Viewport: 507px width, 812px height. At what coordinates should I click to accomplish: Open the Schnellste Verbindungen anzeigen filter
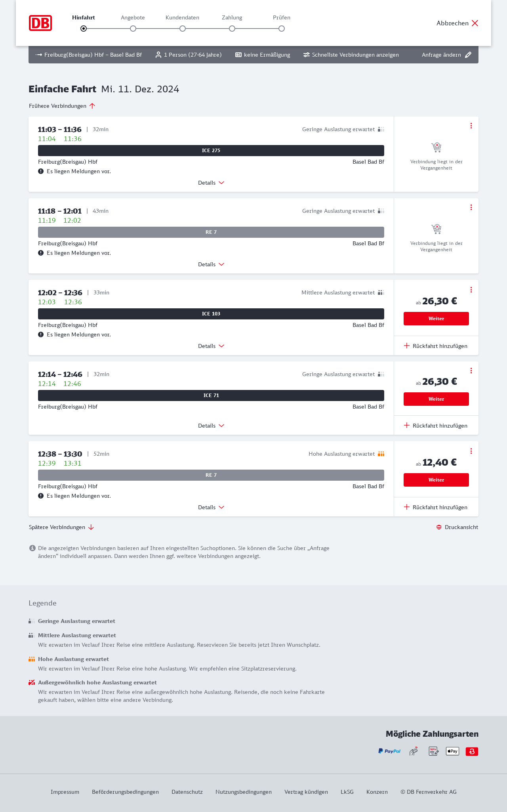point(351,55)
